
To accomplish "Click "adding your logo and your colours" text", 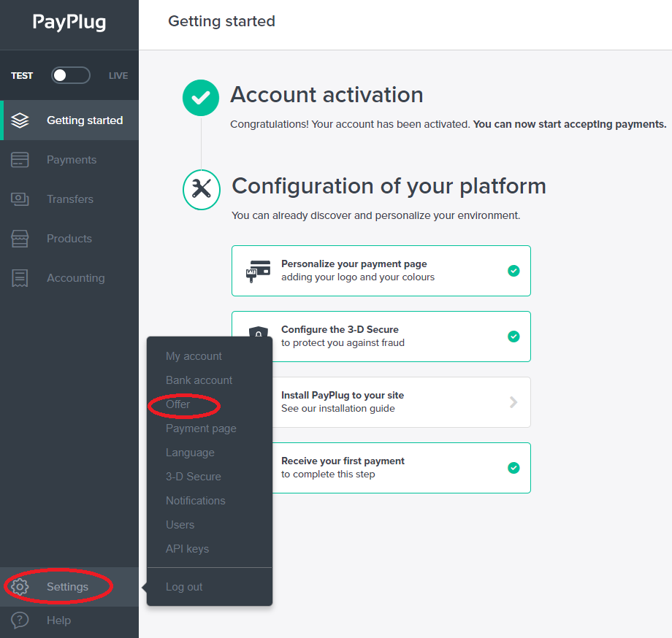I will point(358,277).
